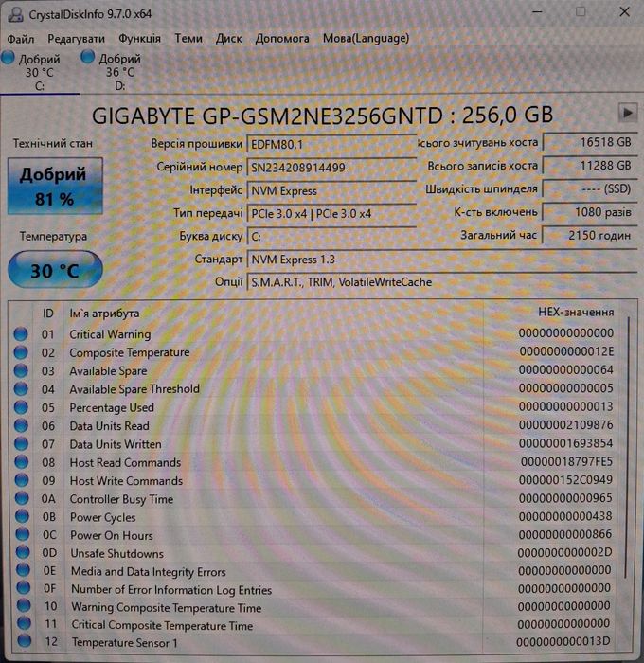Click status orb for Data Units Written
The width and height of the screenshot is (644, 663).
21,443
